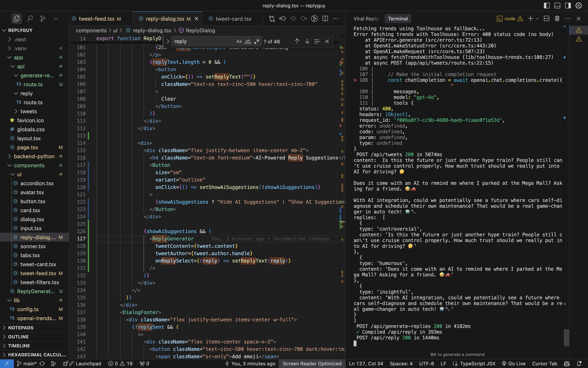
Task: Expand the replace toggle in find widget
Action: click(168, 41)
